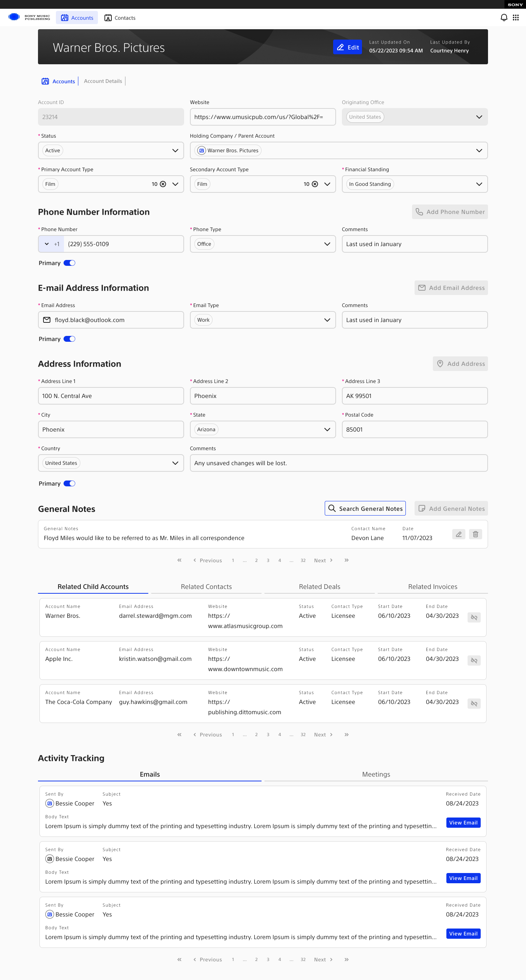The image size is (526, 980).
Task: Jump to first page of child accounts
Action: click(179, 735)
